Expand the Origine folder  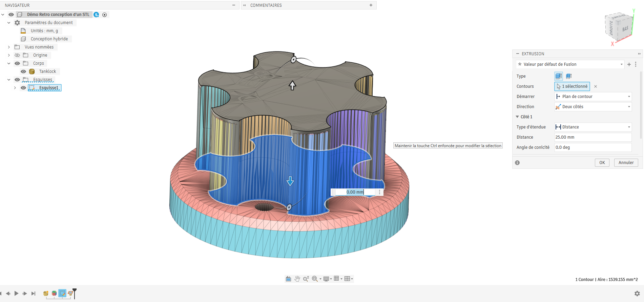(9, 55)
